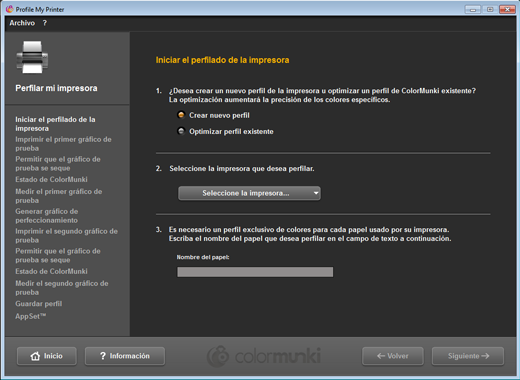Open the ? help menu

pos(45,23)
